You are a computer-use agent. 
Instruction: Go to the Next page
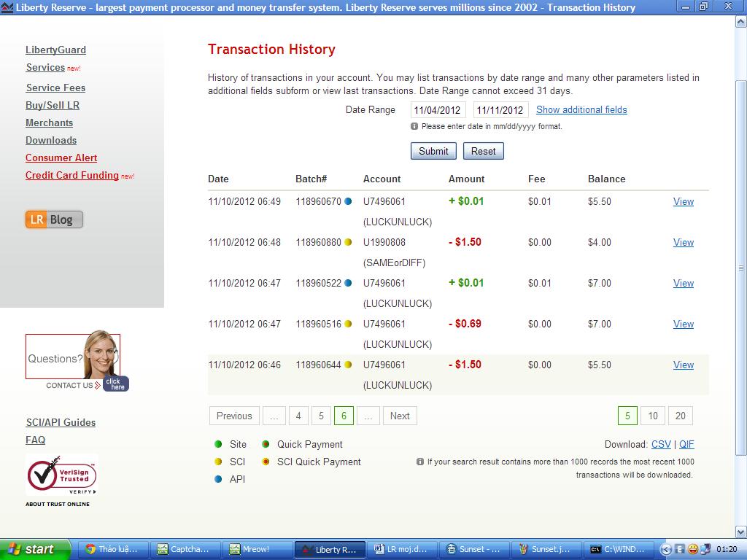click(400, 416)
